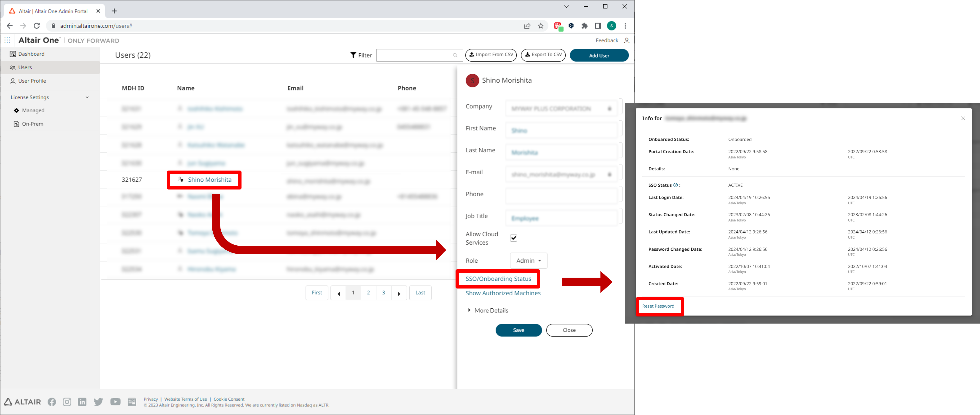Click the Phone input field

click(x=561, y=196)
